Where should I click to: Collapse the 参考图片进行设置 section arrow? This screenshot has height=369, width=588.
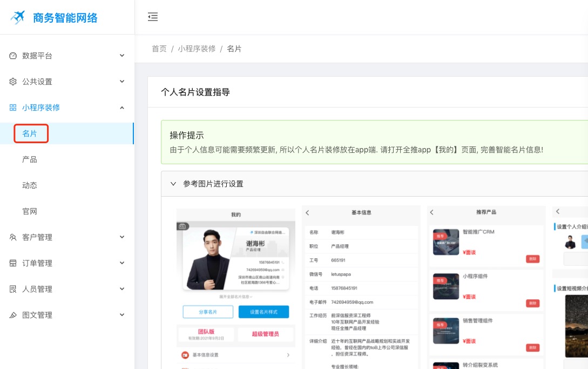coord(173,184)
